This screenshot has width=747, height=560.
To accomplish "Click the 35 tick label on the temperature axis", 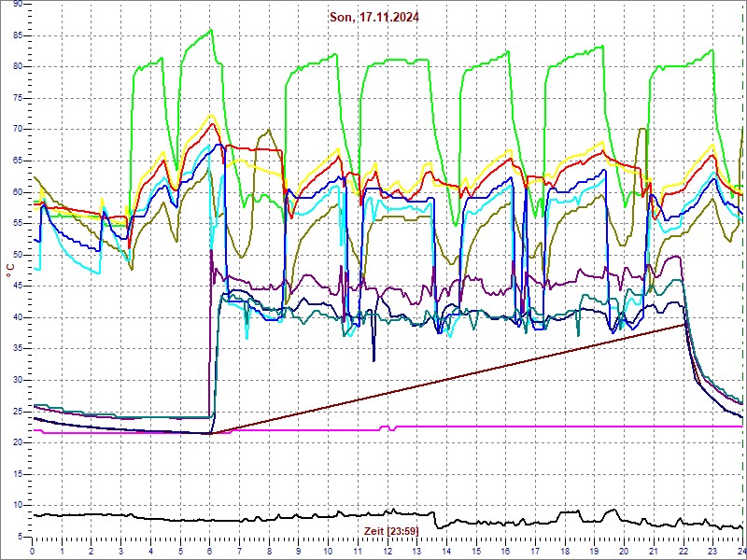I will tap(18, 348).
